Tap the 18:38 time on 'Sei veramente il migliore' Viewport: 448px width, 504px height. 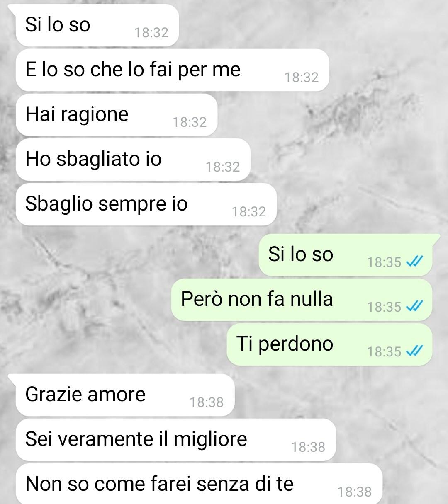(308, 447)
